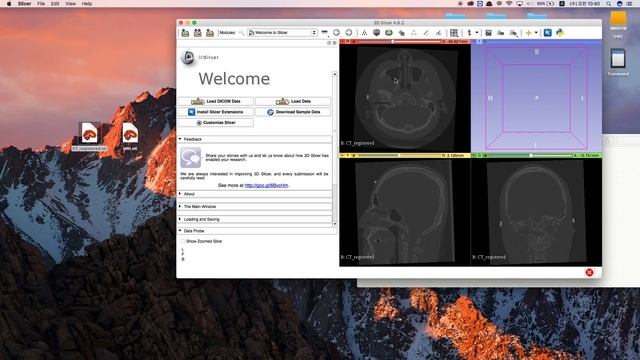Viewport: 640px width, 360px height.
Task: Click Install Slicer Extensions button
Action: pos(216,112)
